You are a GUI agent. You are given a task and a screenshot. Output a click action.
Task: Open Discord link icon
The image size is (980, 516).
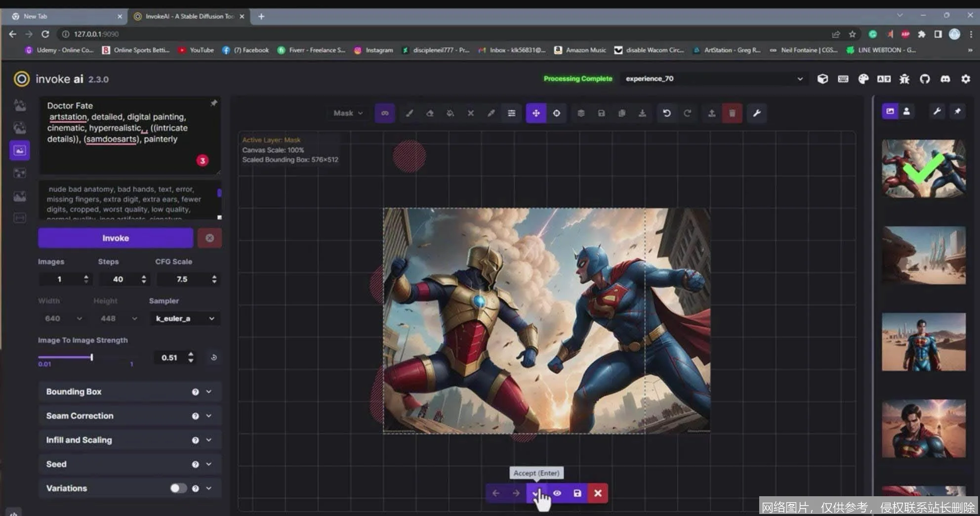pos(945,79)
